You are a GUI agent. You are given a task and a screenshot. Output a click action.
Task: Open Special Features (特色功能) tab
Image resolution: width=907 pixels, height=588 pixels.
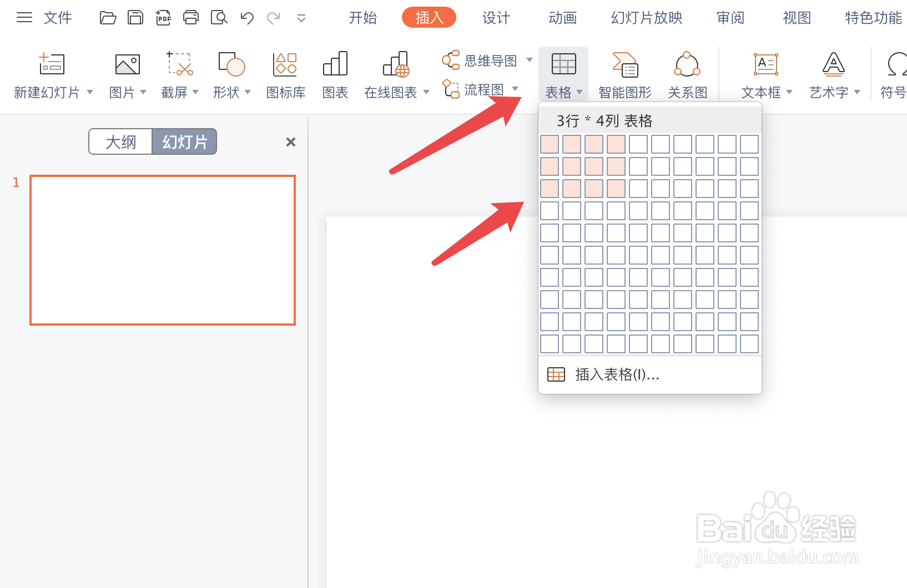[874, 18]
